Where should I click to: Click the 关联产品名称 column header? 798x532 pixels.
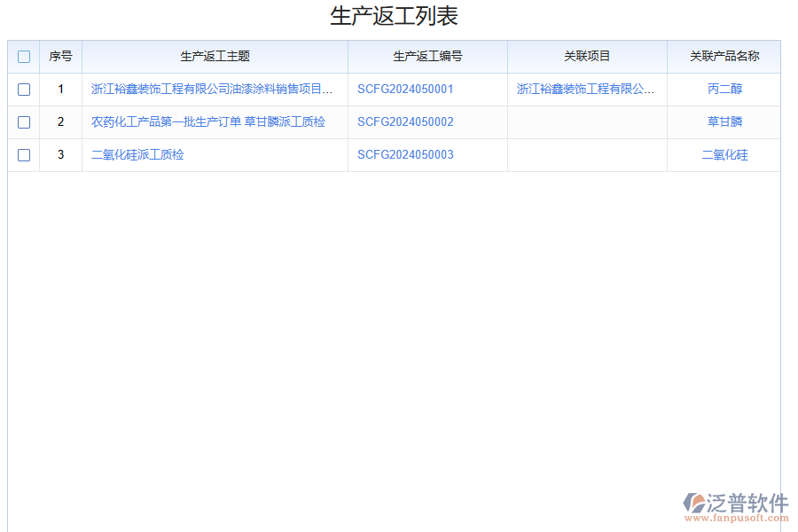(724, 56)
